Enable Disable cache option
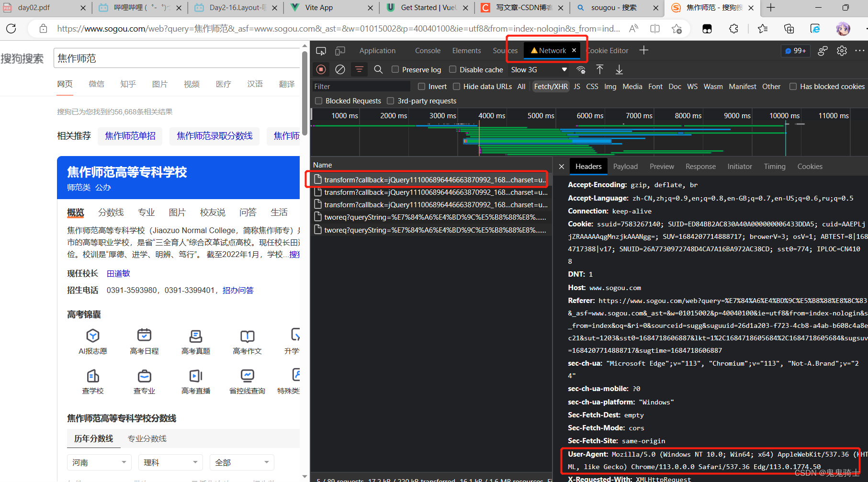Screen dimensions: 868x482 coord(452,69)
